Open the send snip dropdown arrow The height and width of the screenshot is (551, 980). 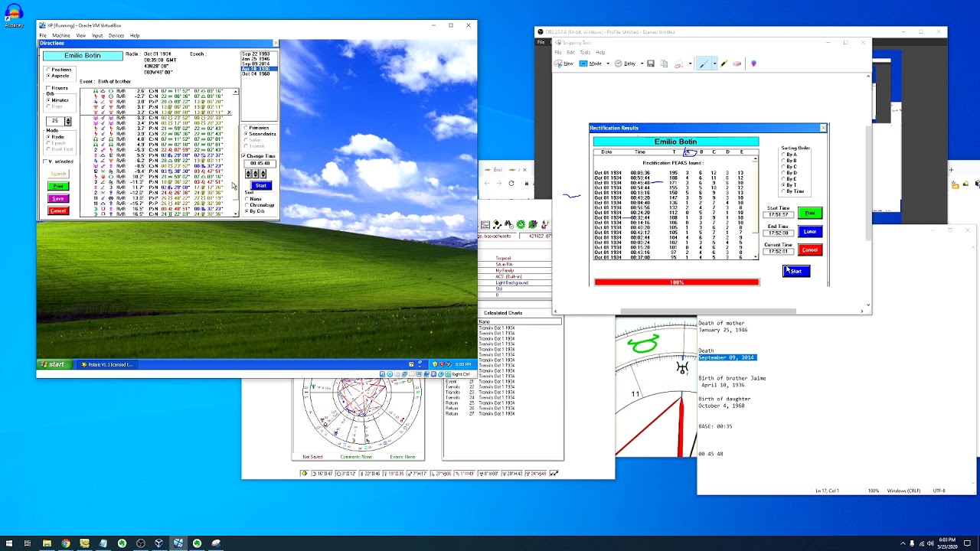click(x=690, y=64)
